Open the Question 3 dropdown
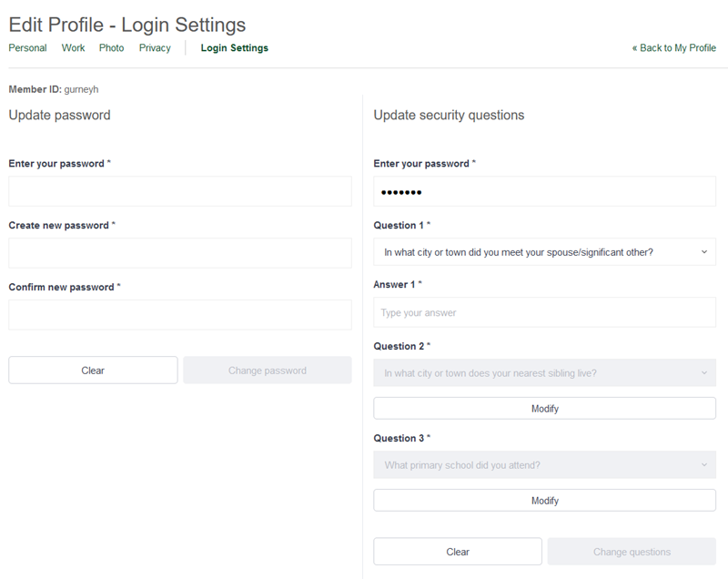 544,464
